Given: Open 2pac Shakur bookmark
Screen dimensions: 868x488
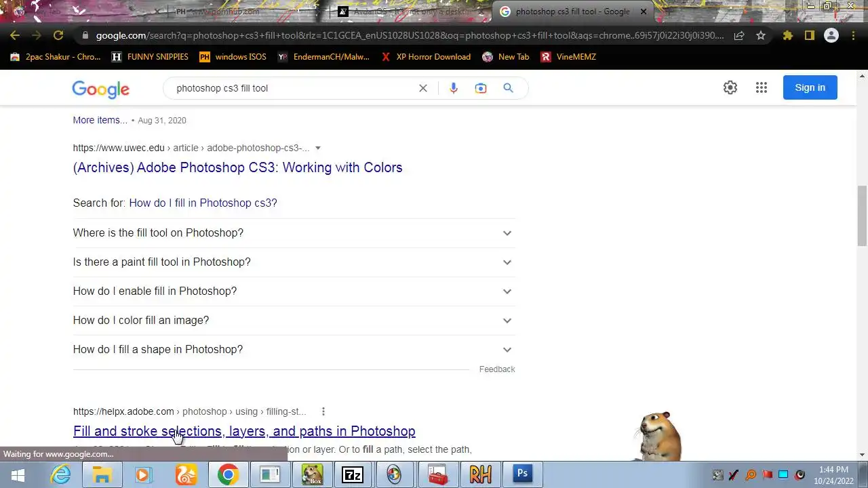Looking at the screenshot, I should coord(55,57).
